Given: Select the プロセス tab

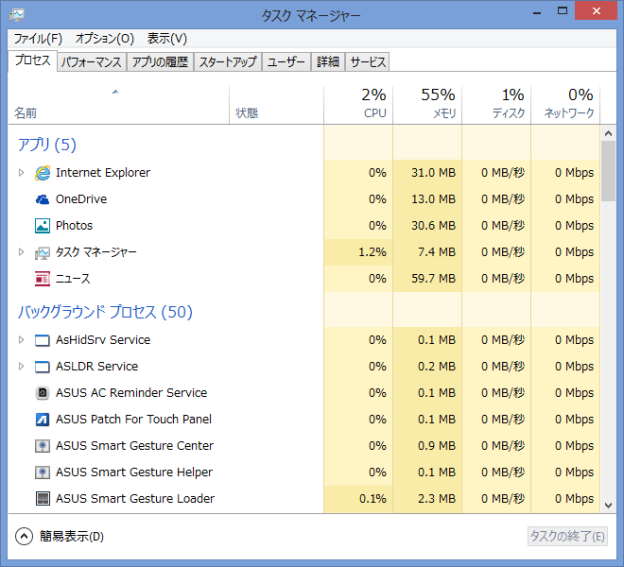Looking at the screenshot, I should pyautogui.click(x=33, y=61).
